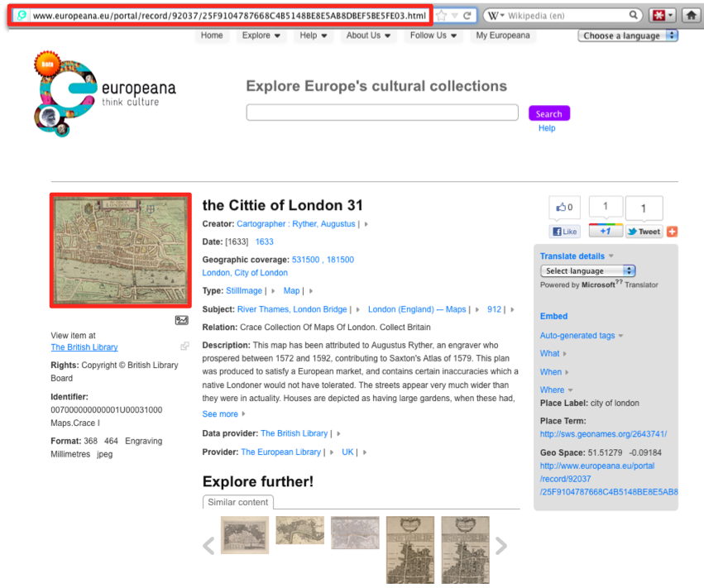
Task: Open the AddThis red plus share icon
Action: [x=672, y=232]
